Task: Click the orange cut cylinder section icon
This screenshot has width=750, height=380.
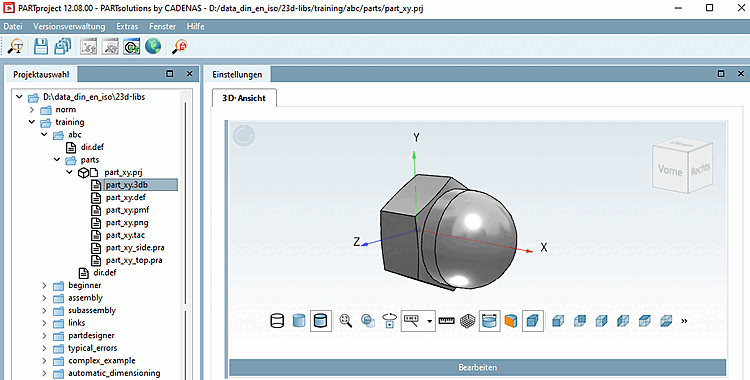Action: (x=511, y=321)
